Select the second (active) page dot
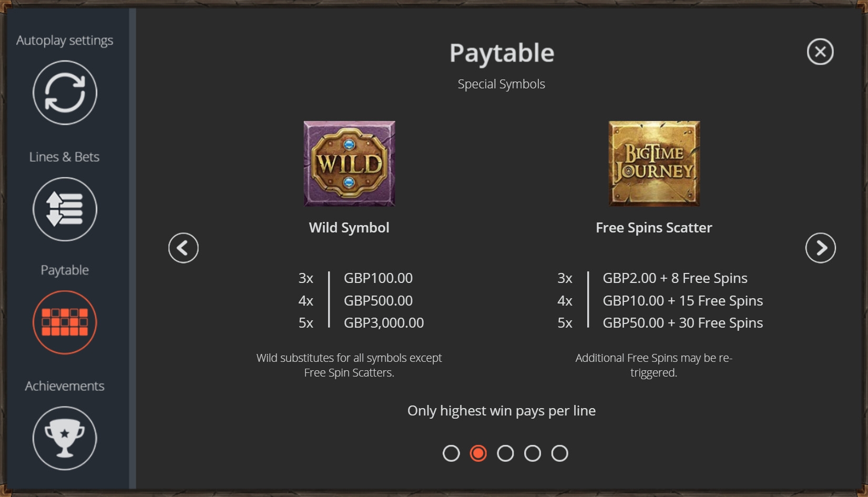868x497 pixels. click(x=478, y=453)
